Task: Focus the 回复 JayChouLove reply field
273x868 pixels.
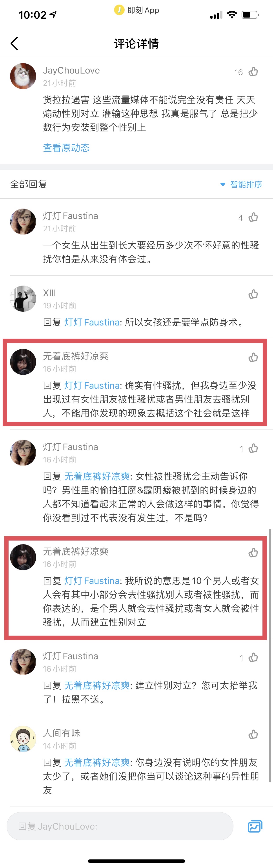Action: pyautogui.click(x=120, y=826)
